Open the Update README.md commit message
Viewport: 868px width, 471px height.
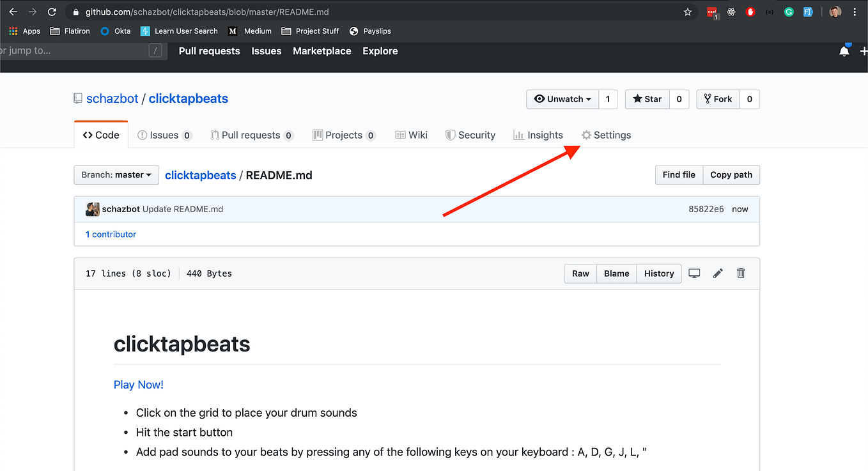click(x=183, y=209)
